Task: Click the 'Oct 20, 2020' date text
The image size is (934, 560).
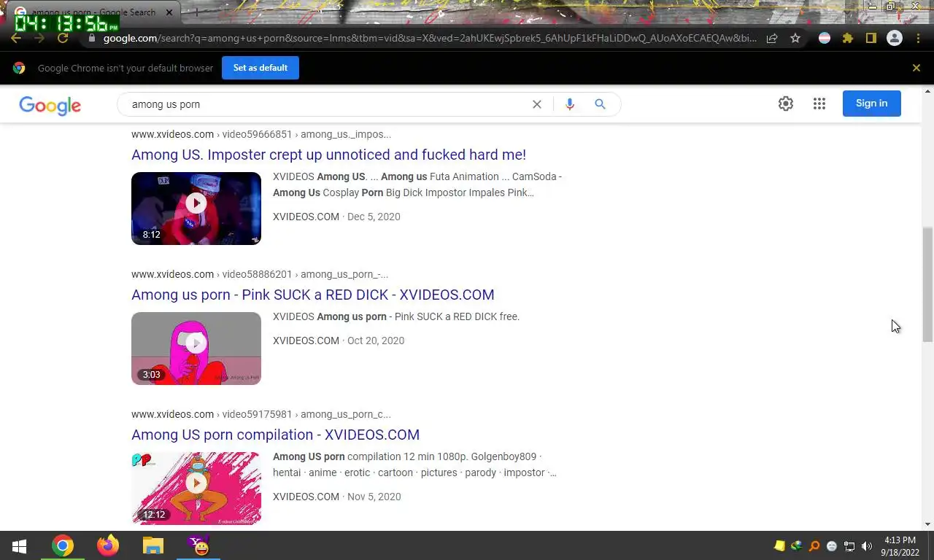Action: tap(376, 341)
